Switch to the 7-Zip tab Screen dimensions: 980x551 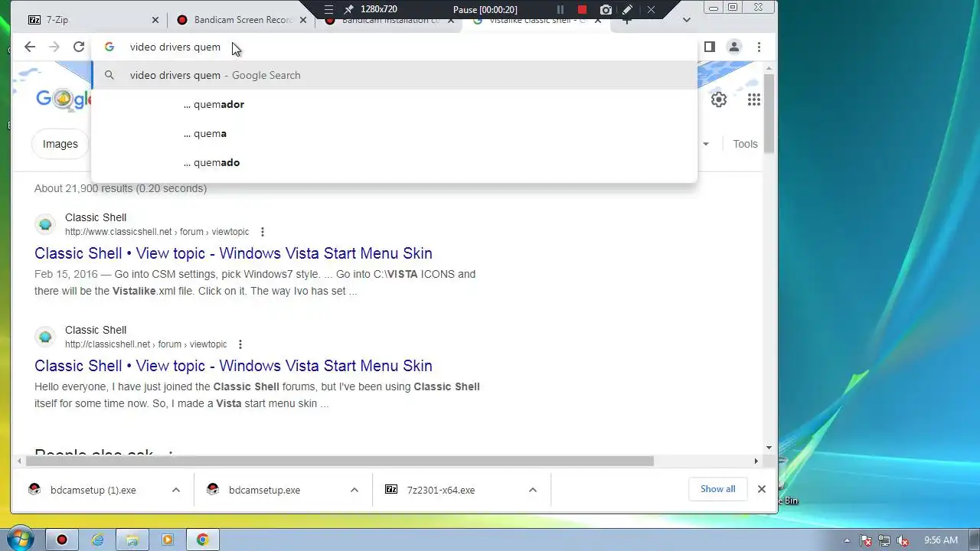click(x=92, y=20)
